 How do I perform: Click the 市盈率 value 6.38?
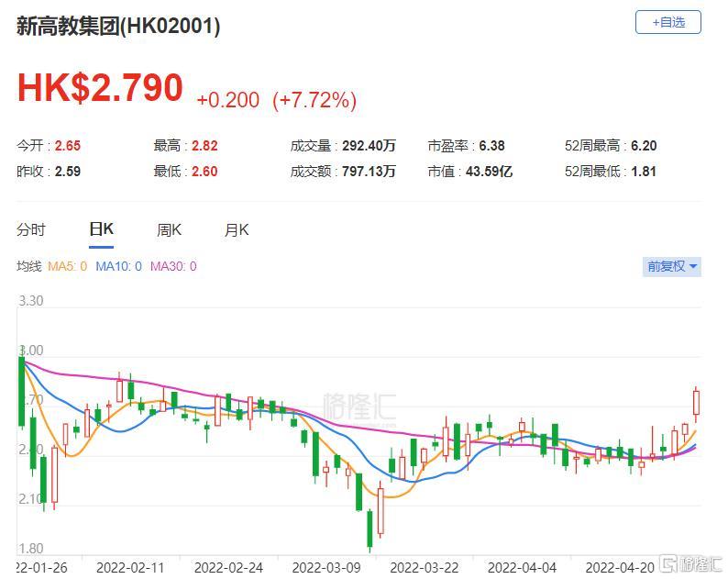point(491,145)
